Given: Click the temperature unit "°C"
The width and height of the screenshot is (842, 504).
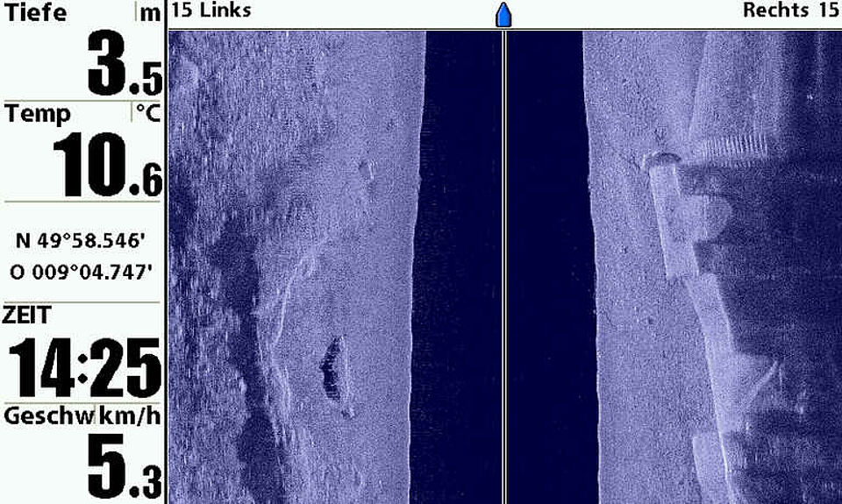Looking at the screenshot, I should point(147,113).
